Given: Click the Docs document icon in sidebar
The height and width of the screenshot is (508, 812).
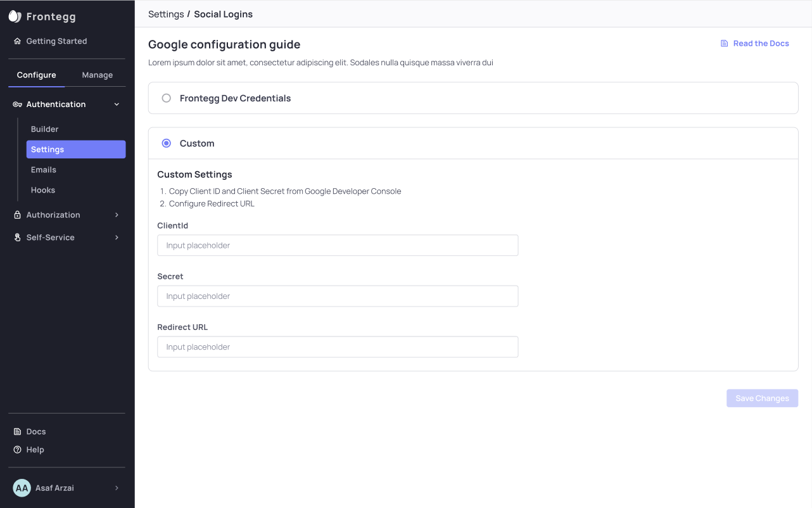Looking at the screenshot, I should pos(18,432).
